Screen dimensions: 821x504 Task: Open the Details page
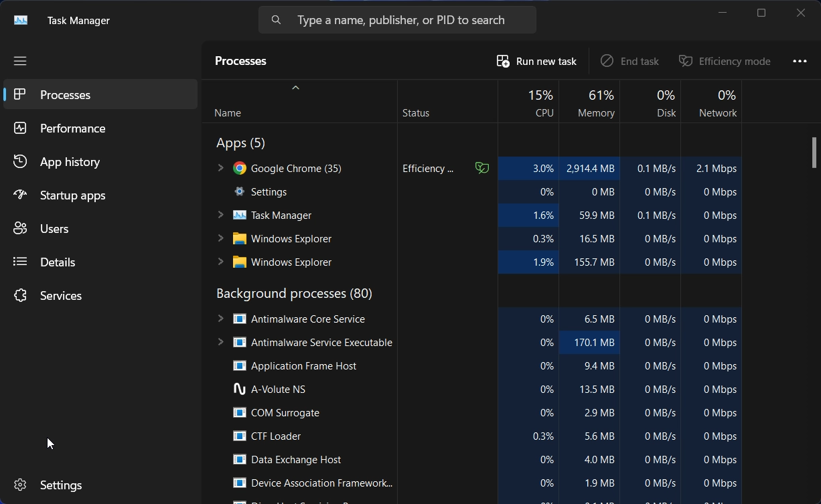100,262
